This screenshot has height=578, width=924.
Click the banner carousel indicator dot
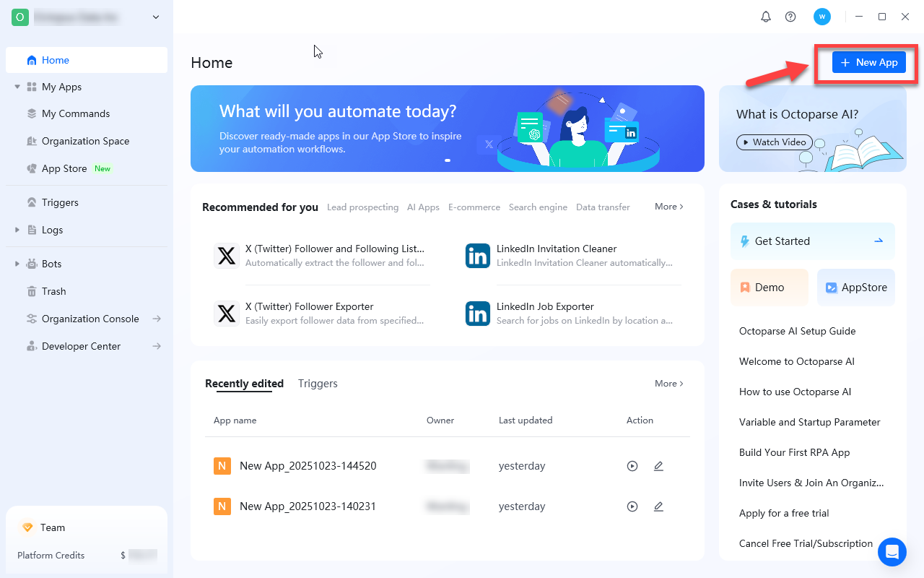coord(448,160)
